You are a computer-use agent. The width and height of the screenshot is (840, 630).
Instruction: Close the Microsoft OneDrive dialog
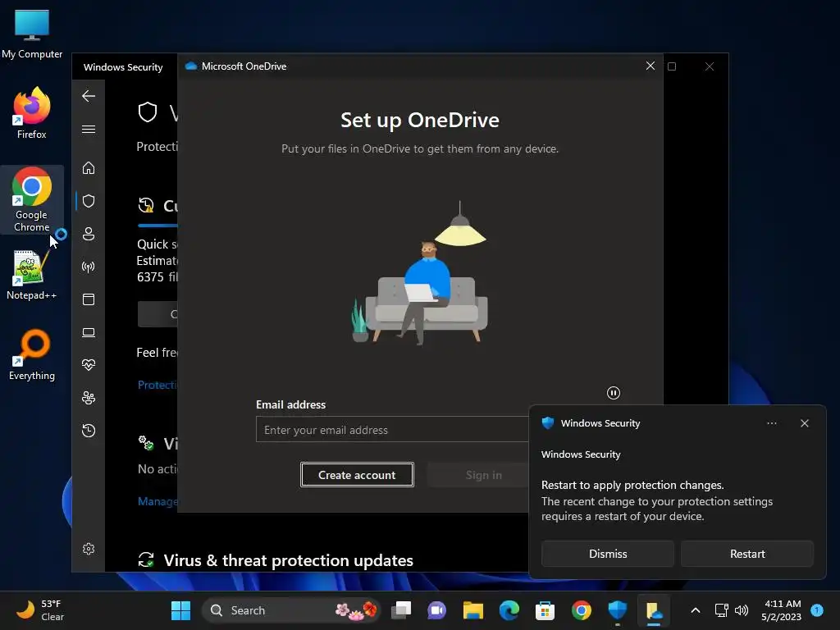(x=651, y=66)
